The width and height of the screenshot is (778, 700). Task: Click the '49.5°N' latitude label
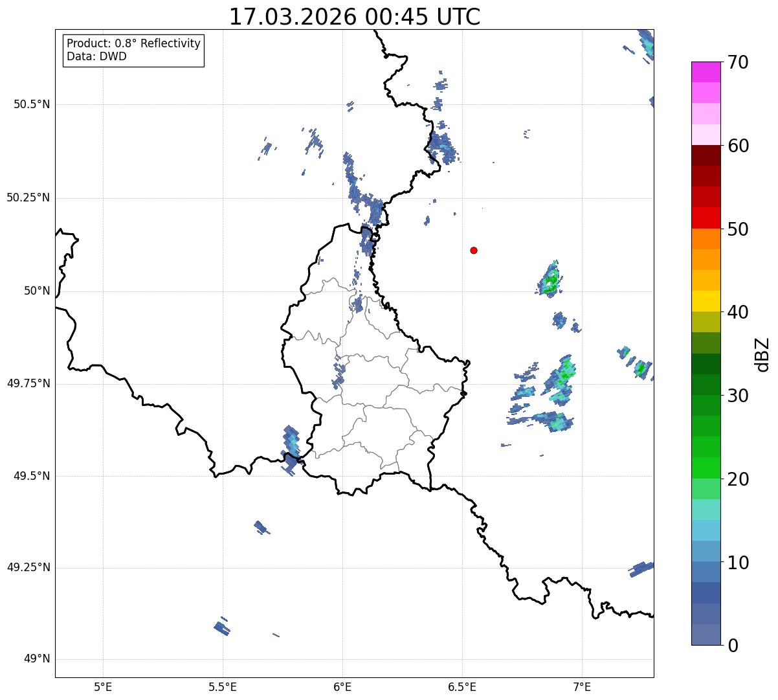point(32,476)
